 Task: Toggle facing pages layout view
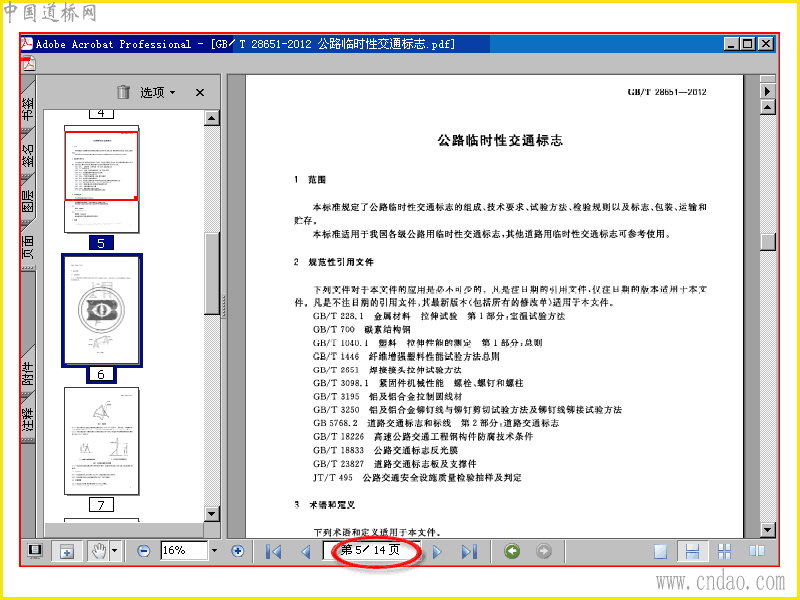[757, 551]
